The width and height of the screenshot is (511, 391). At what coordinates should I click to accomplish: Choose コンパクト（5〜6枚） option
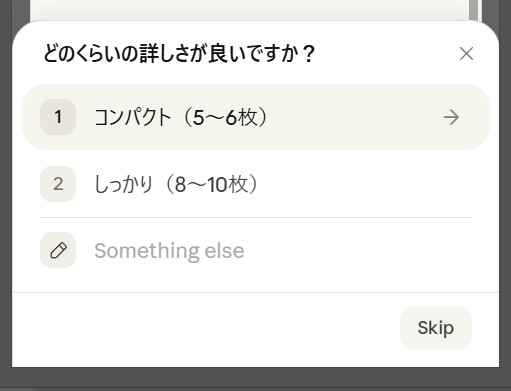[x=256, y=117]
